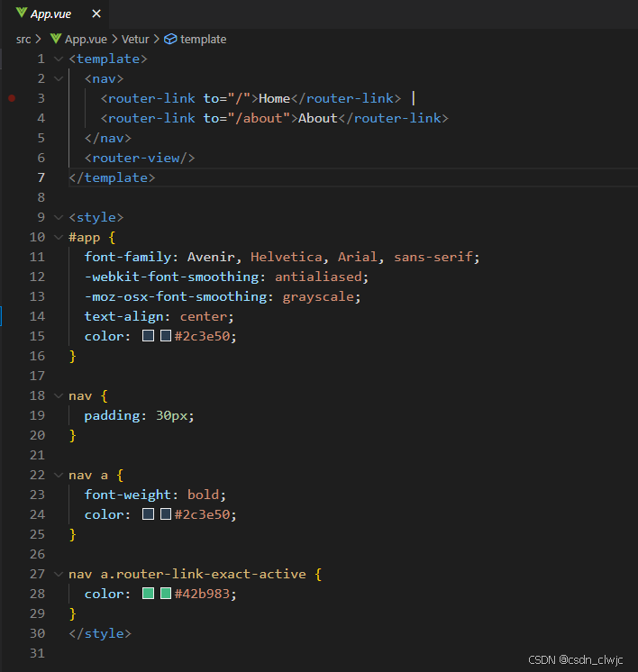Fold the router-link-exact-active rule

tap(59, 575)
